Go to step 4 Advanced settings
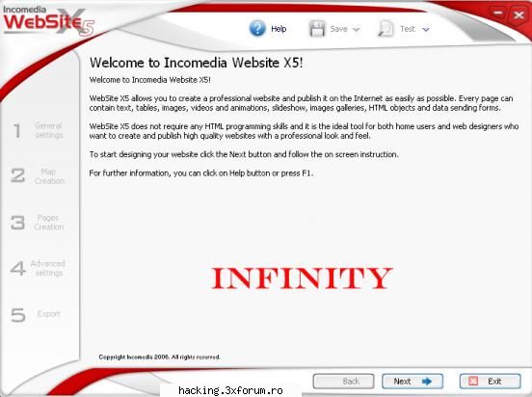The width and height of the screenshot is (532, 397). (38, 268)
